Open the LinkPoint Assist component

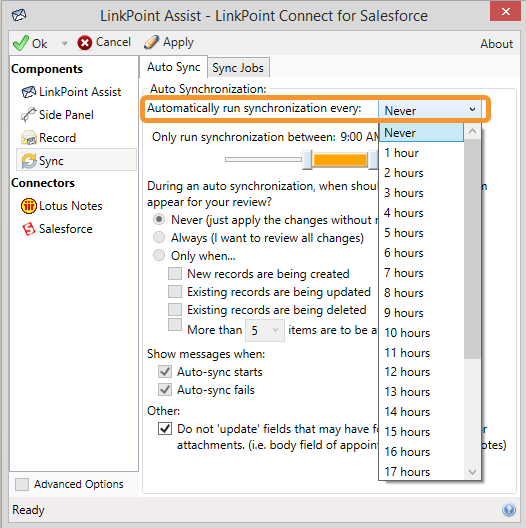71,92
